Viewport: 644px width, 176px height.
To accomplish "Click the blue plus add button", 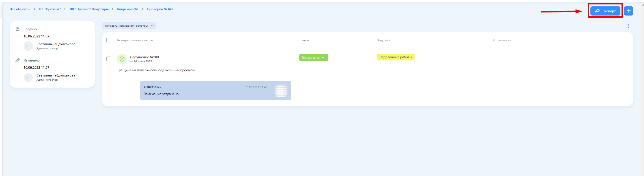I will [628, 11].
